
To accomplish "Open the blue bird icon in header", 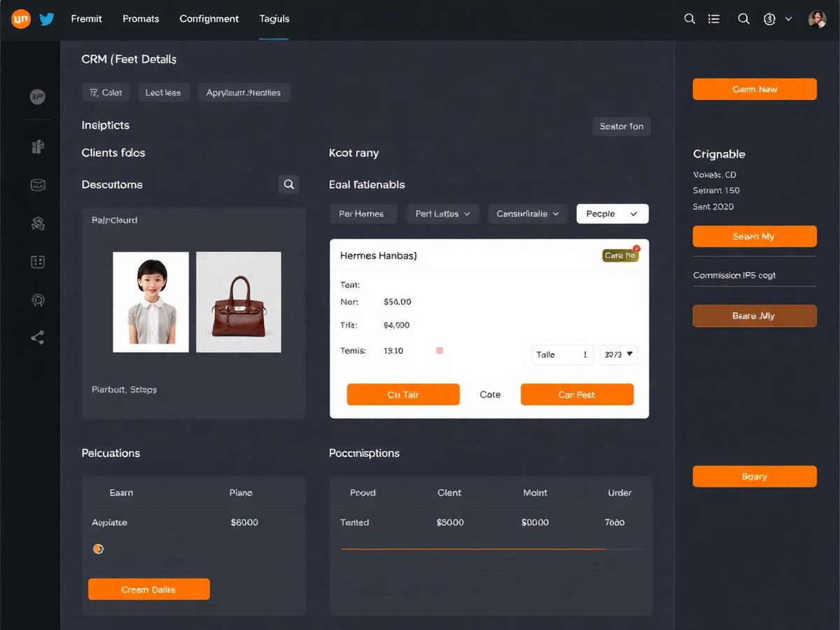I will pos(47,19).
